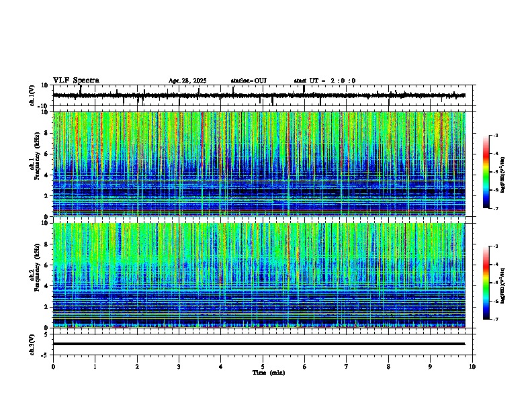Click the "-3" tick on ch.1 colorbar
532x411 pixels.
pos(495,135)
